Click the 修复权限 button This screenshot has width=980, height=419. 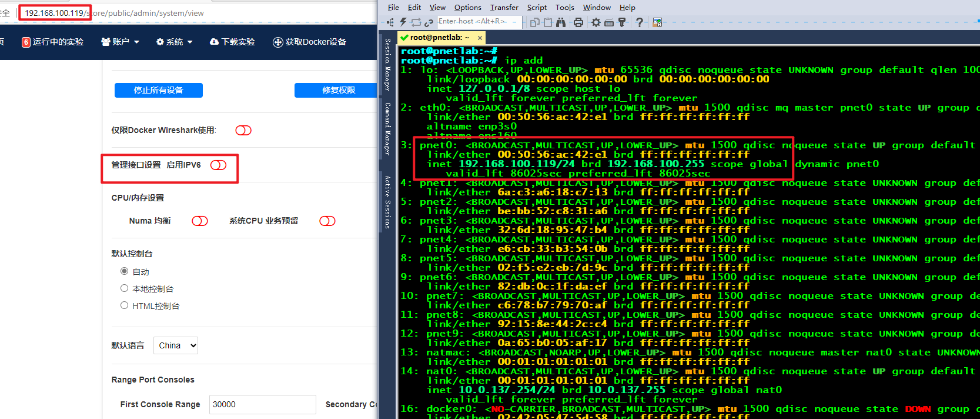pyautogui.click(x=338, y=90)
